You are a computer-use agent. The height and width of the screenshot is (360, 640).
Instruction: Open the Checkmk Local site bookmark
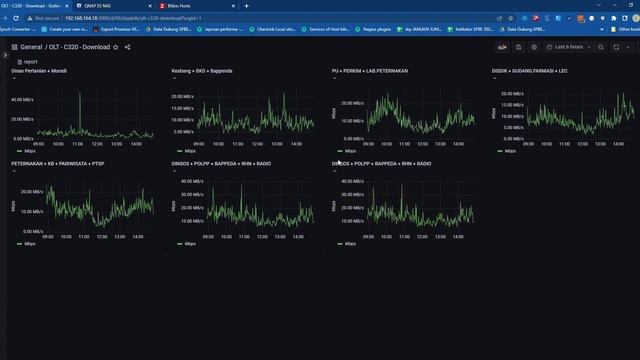[x=272, y=29]
